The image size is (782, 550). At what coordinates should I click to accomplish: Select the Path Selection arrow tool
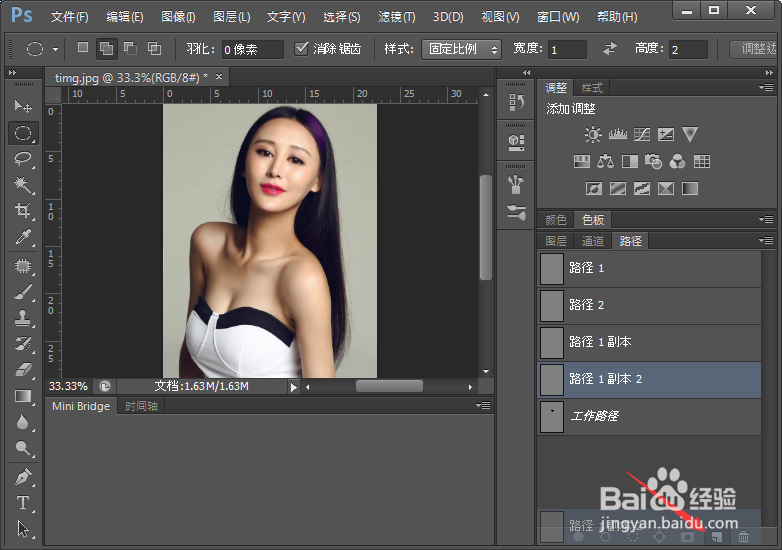coord(23,529)
